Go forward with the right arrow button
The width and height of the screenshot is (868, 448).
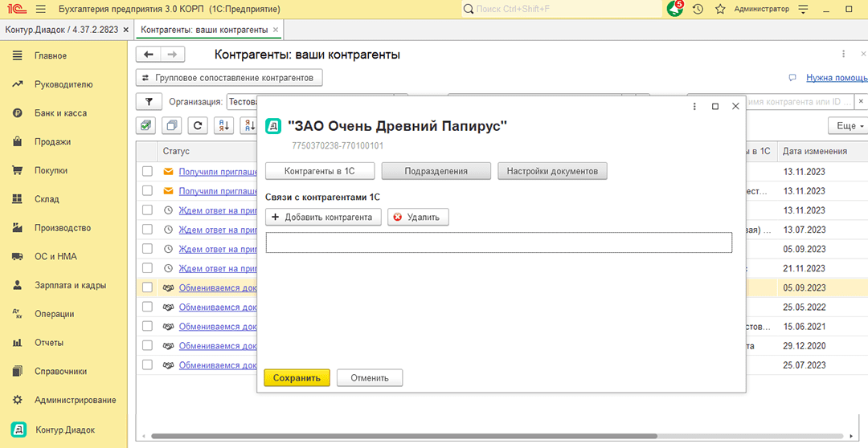tap(172, 55)
